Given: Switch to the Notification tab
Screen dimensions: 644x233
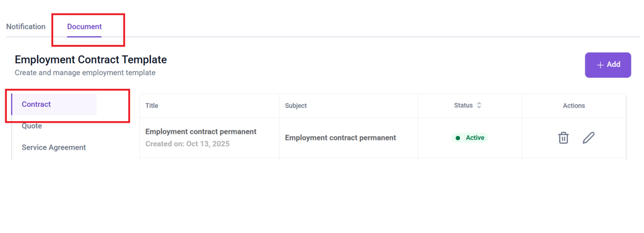Looking at the screenshot, I should (26, 27).
